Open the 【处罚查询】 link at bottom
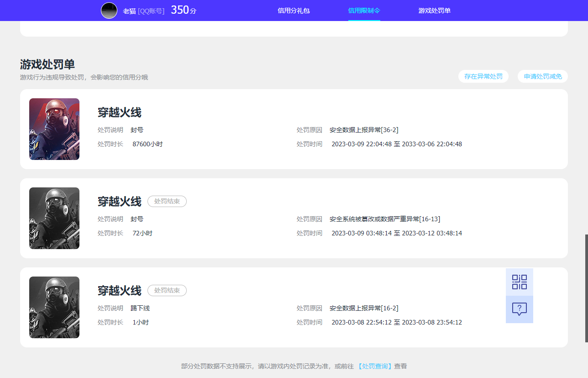 click(x=374, y=366)
